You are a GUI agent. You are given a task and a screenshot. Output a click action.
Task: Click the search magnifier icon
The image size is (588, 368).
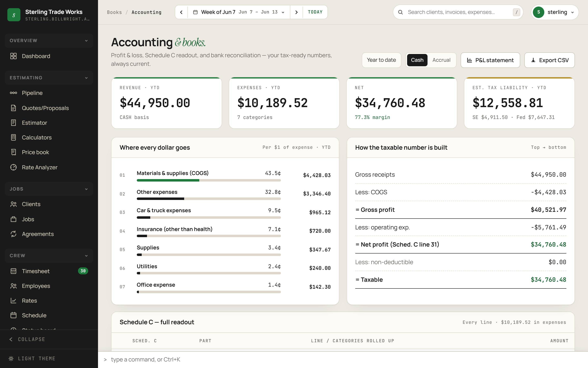[x=400, y=12]
